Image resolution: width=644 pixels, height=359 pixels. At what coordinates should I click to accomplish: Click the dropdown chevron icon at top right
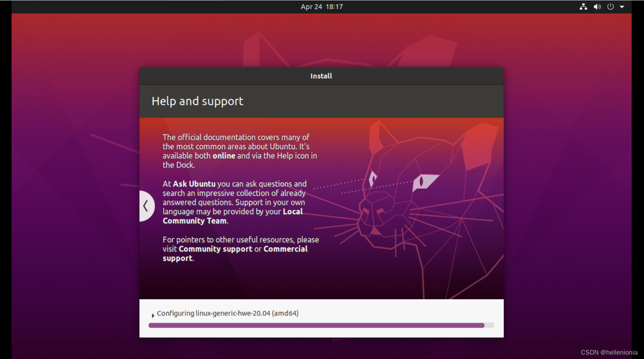click(x=622, y=6)
